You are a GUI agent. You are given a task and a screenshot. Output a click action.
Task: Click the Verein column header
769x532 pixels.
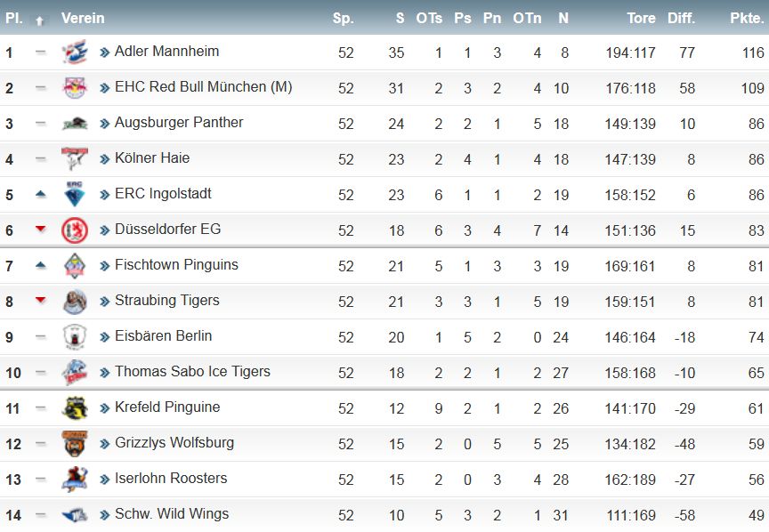(83, 18)
